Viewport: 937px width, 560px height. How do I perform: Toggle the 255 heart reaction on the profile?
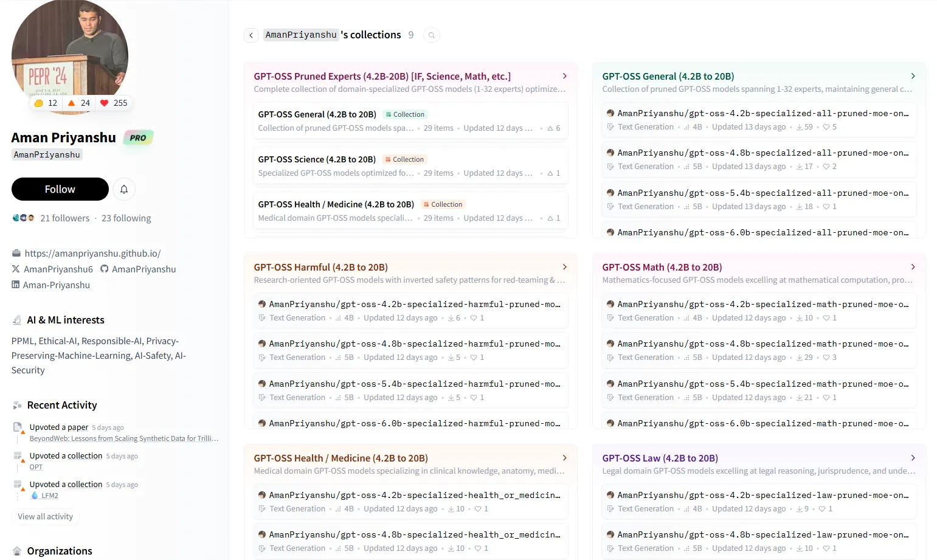(113, 103)
